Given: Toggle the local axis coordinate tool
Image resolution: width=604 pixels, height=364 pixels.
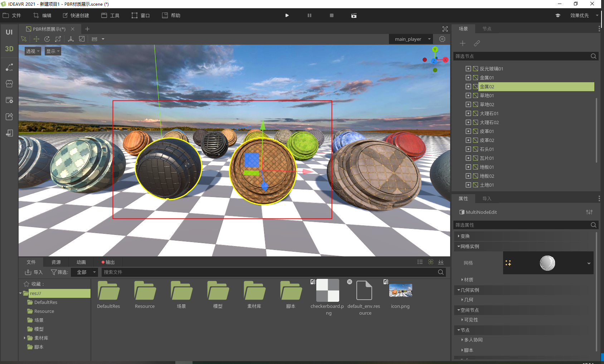Looking at the screenshot, I should point(71,39).
